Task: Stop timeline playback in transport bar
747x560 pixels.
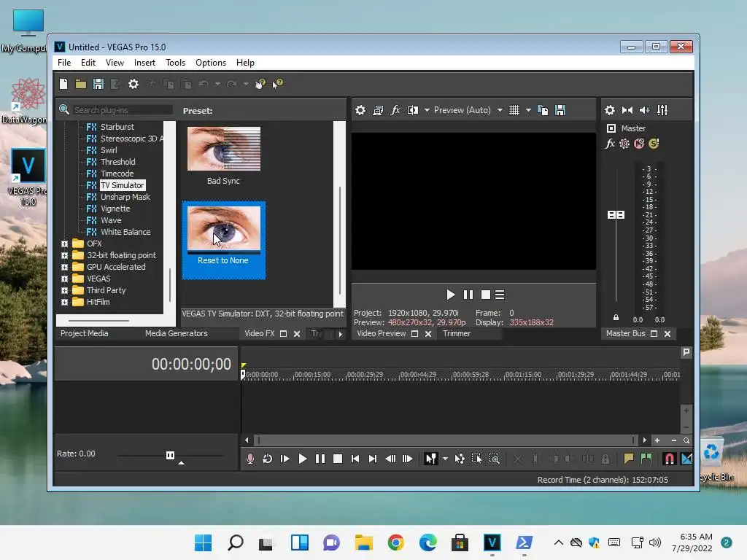Action: click(x=338, y=459)
